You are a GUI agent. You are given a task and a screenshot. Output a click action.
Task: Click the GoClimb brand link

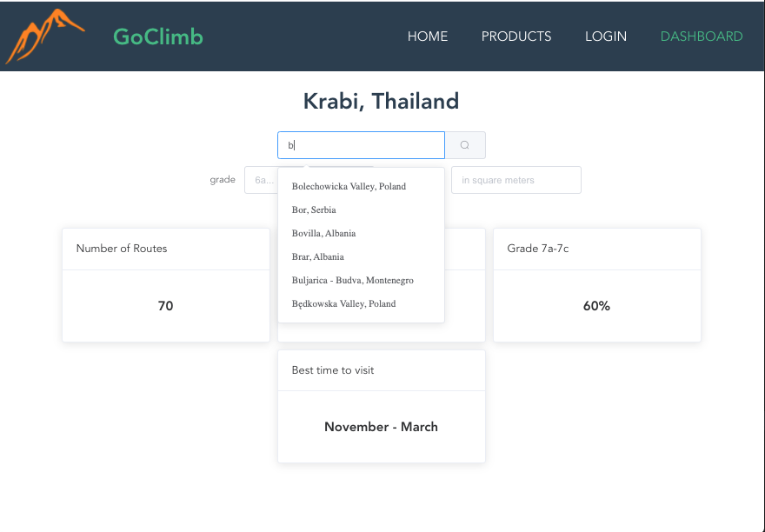[157, 36]
